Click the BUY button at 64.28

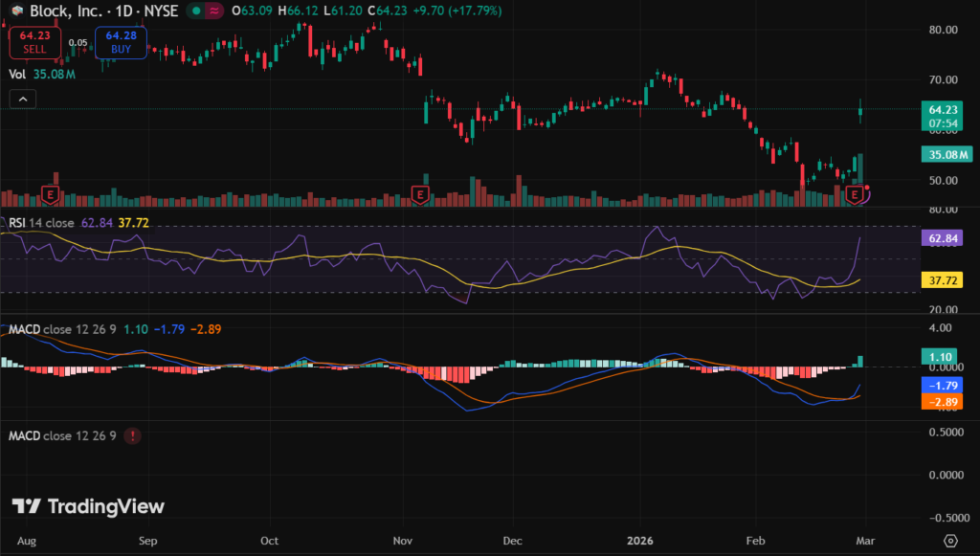coord(120,43)
